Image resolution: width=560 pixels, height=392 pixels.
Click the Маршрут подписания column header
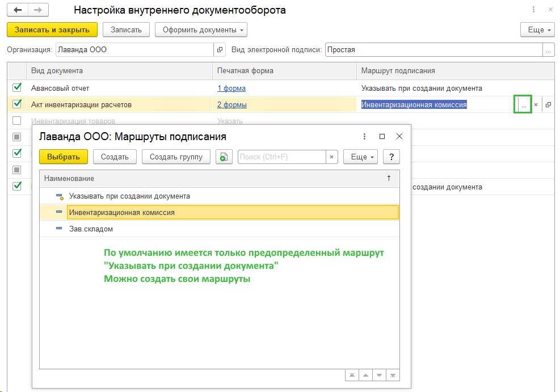456,71
